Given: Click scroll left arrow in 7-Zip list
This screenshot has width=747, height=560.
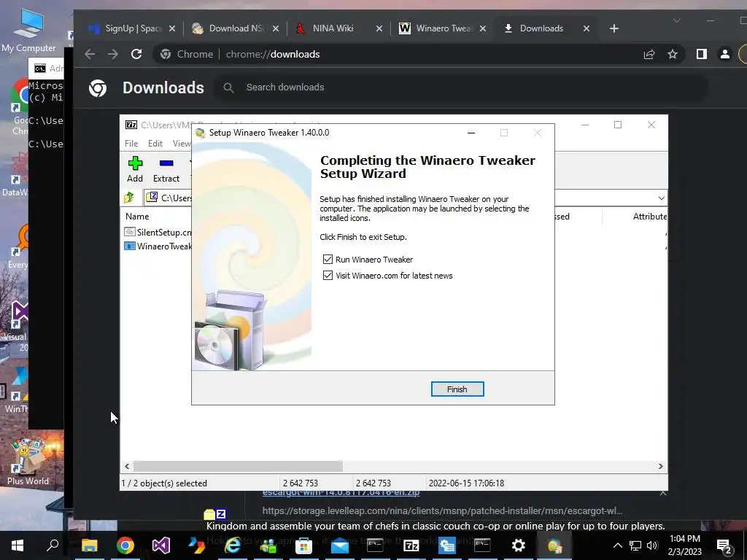Looking at the screenshot, I should pos(127,466).
